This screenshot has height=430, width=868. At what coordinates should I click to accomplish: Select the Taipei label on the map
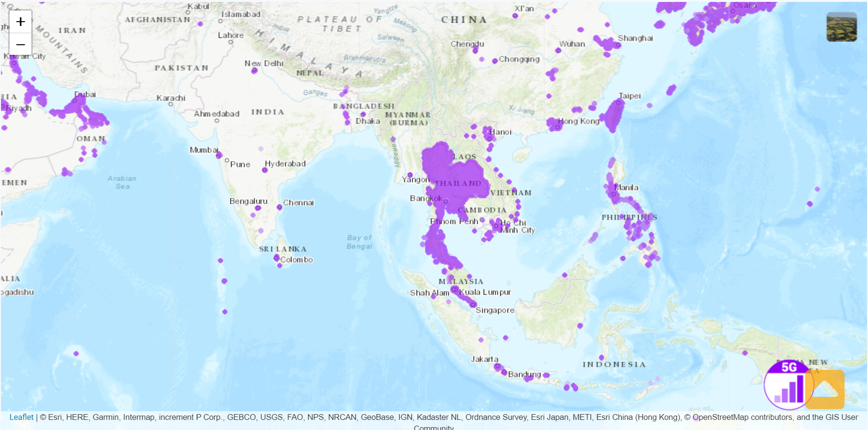pos(629,96)
